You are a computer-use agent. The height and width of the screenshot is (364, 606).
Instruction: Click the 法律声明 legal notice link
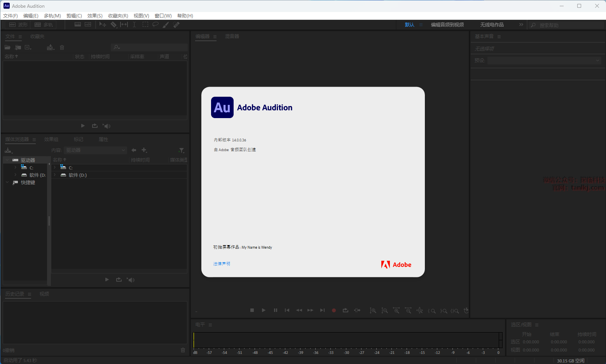tap(222, 264)
